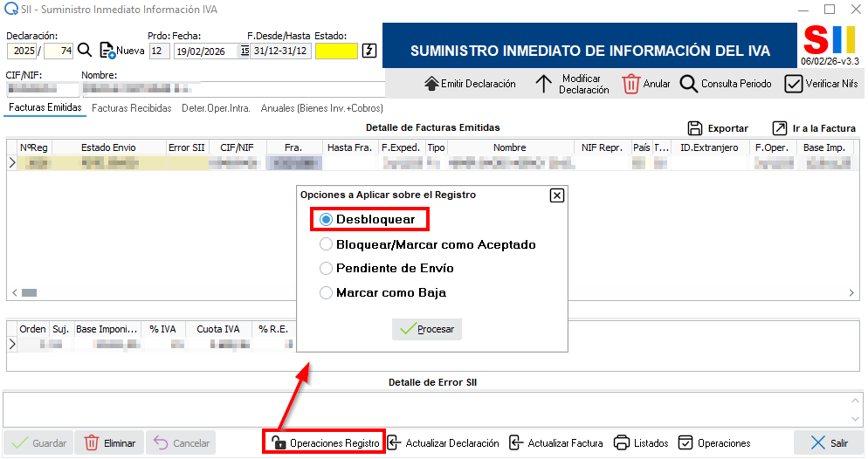This screenshot has width=868, height=459.
Task: Switch to Facturas Emitidas tab
Action: point(45,107)
